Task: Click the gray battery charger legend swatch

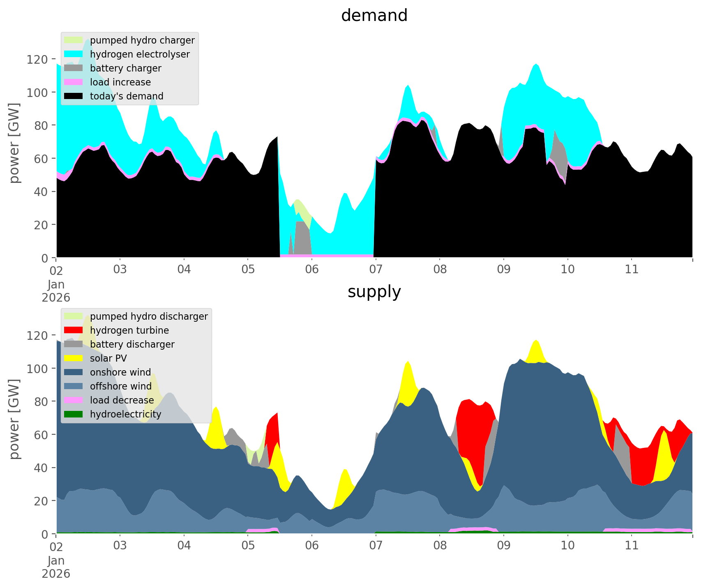Action: click(x=74, y=68)
